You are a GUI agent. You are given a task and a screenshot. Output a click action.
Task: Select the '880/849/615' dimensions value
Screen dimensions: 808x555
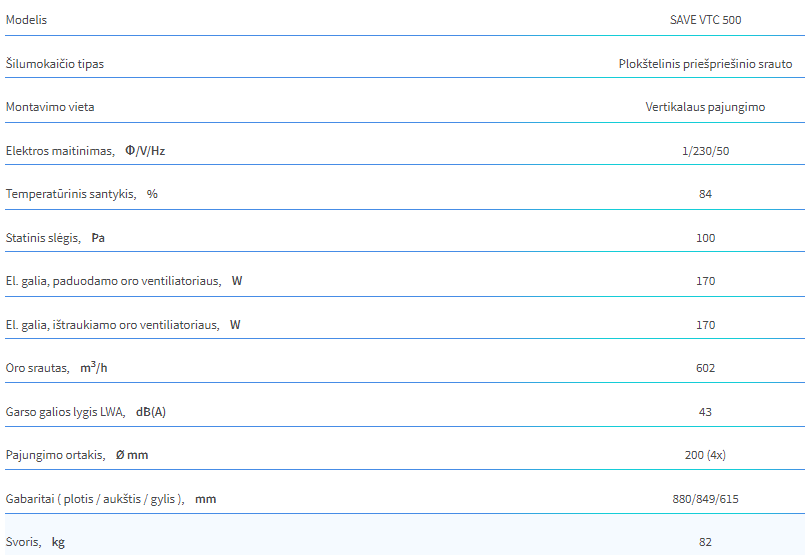pos(705,499)
